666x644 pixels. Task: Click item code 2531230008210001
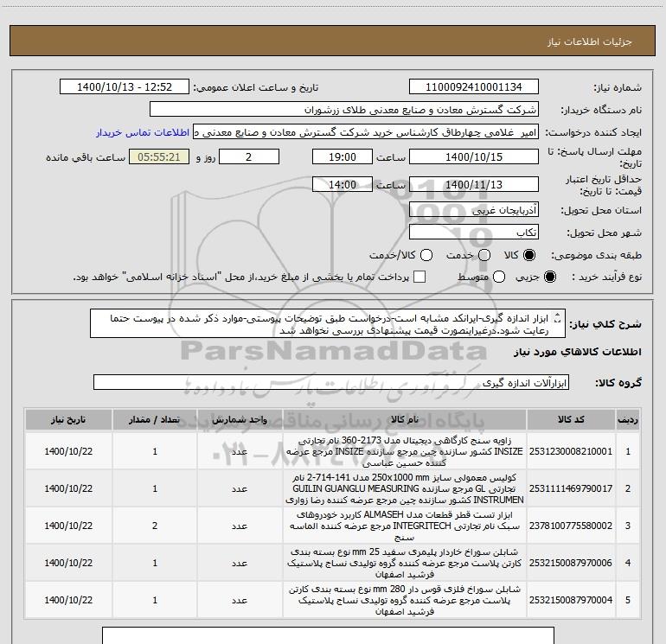coord(571,452)
